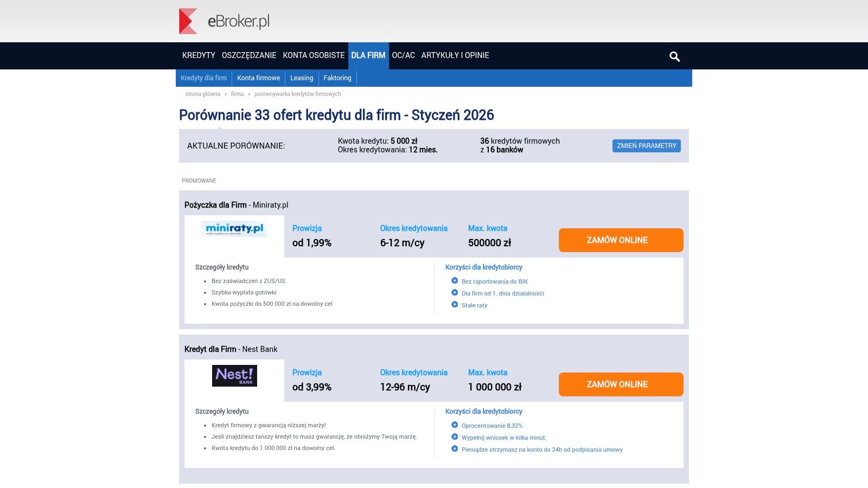This screenshot has width=868, height=488.
Task: Click ZAMÓW ONLINE for Miniraty.pl loan
Action: (x=621, y=240)
